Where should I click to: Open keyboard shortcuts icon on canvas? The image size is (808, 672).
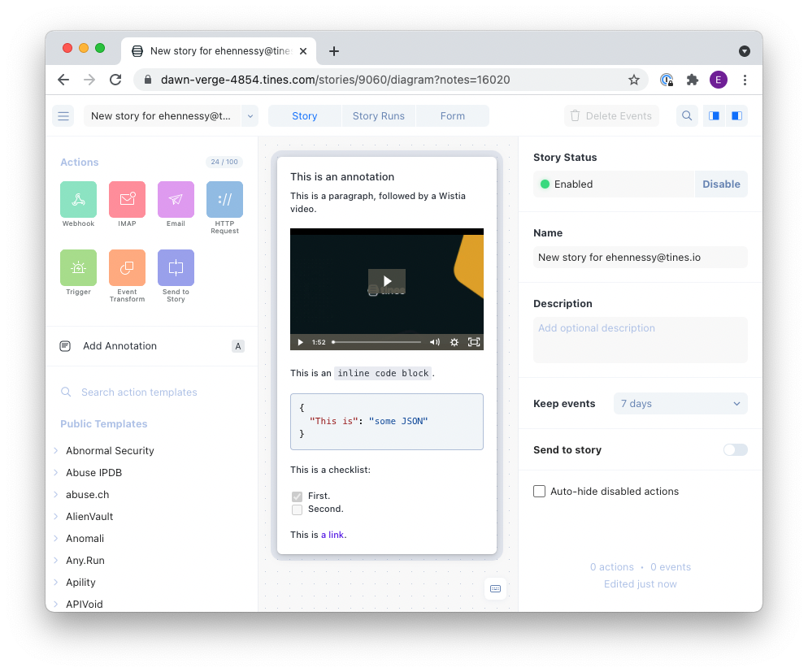pos(495,588)
